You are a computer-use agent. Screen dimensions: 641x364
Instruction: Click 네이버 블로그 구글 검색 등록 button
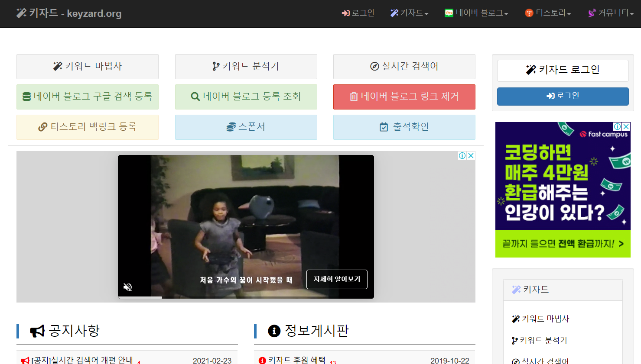88,97
